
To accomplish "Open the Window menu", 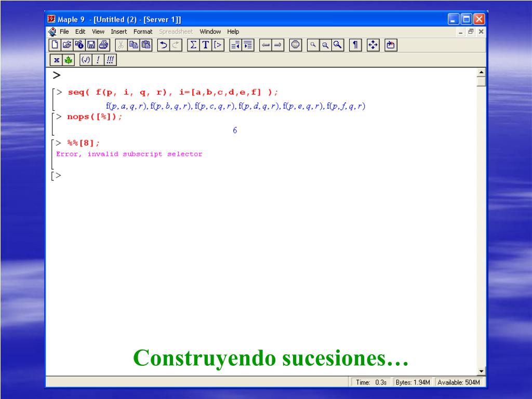I will 210,32.
